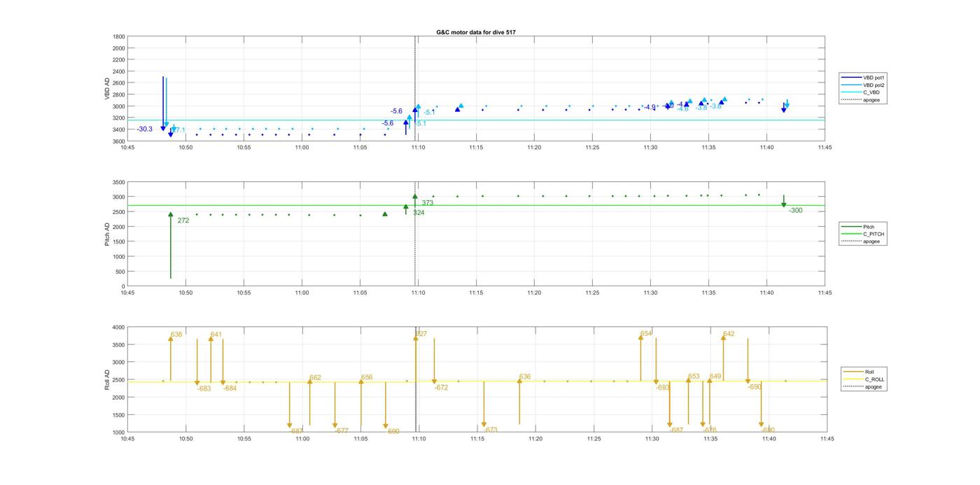Click the 'Roll AD' y-axis label
The height and width of the screenshot is (485, 980).
coord(107,379)
